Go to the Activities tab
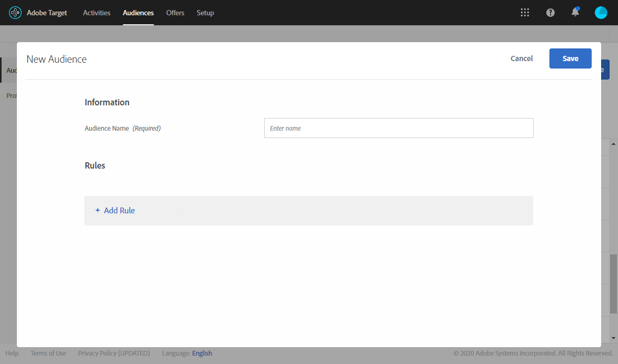Viewport: 618px width, 364px height. [x=96, y=13]
